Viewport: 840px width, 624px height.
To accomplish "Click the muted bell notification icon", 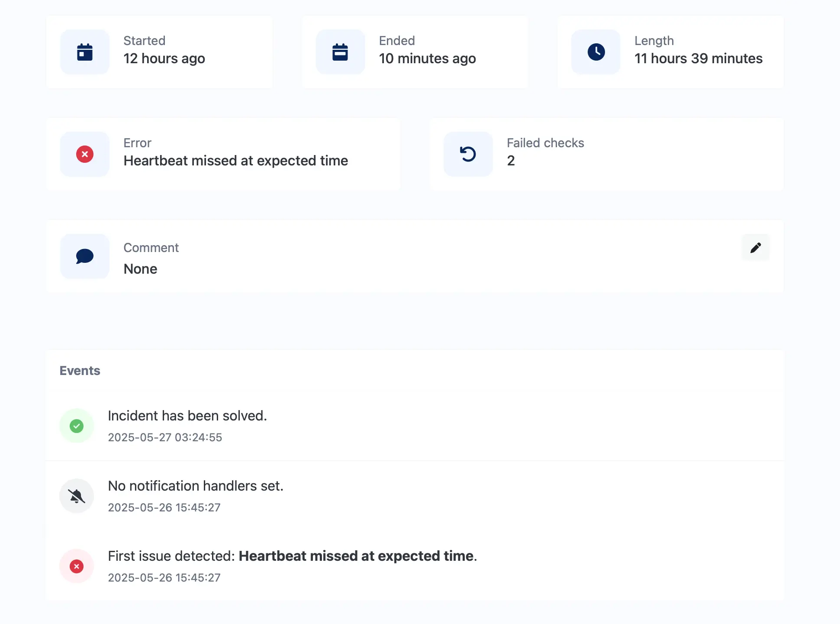I will point(77,496).
